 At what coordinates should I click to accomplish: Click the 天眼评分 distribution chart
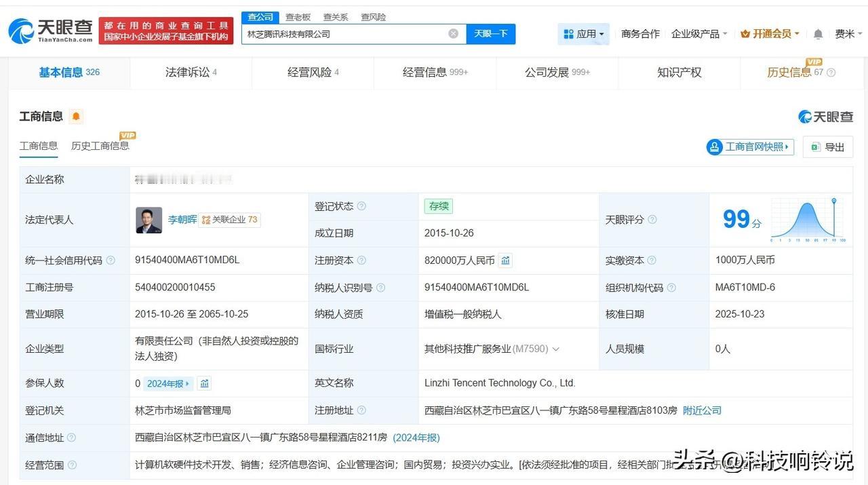[x=807, y=220]
